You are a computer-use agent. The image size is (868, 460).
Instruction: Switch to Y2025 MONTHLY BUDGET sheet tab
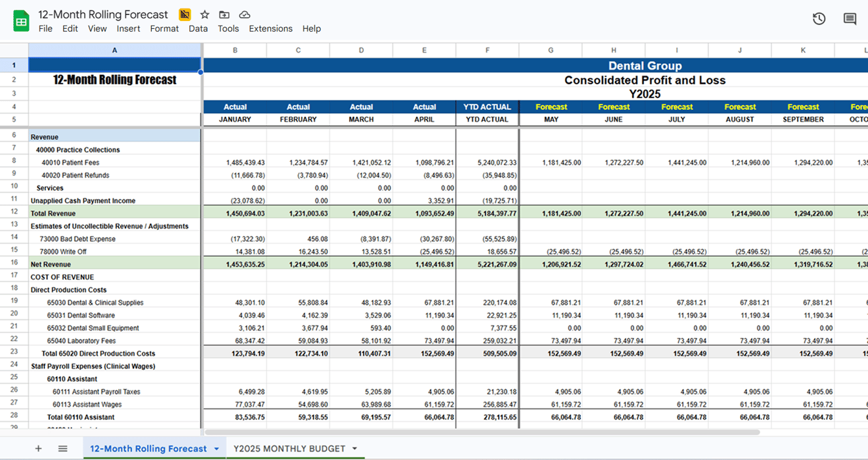(289, 448)
